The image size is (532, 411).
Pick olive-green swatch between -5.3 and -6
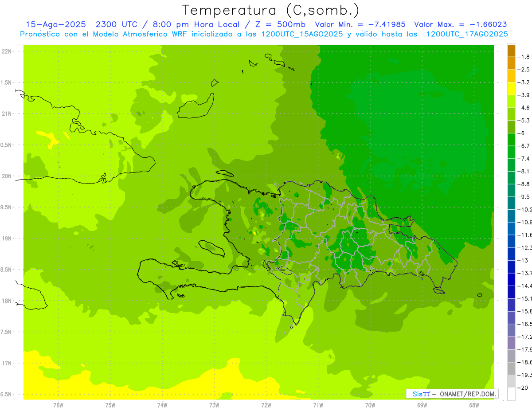511,127
